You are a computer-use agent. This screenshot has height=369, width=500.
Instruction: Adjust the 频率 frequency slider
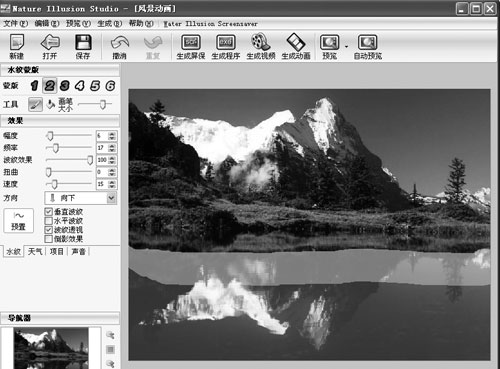click(56, 148)
